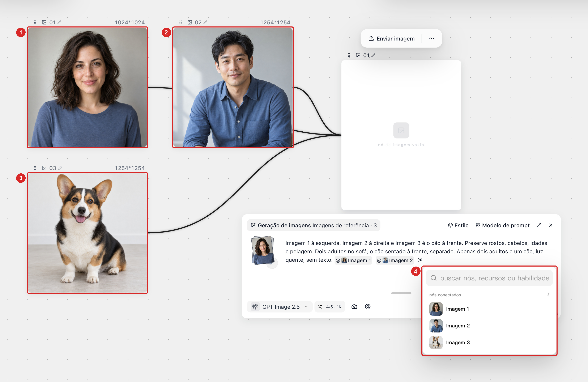Select Imagem 2 from connected nodes list
This screenshot has width=588, height=382.
[489, 326]
